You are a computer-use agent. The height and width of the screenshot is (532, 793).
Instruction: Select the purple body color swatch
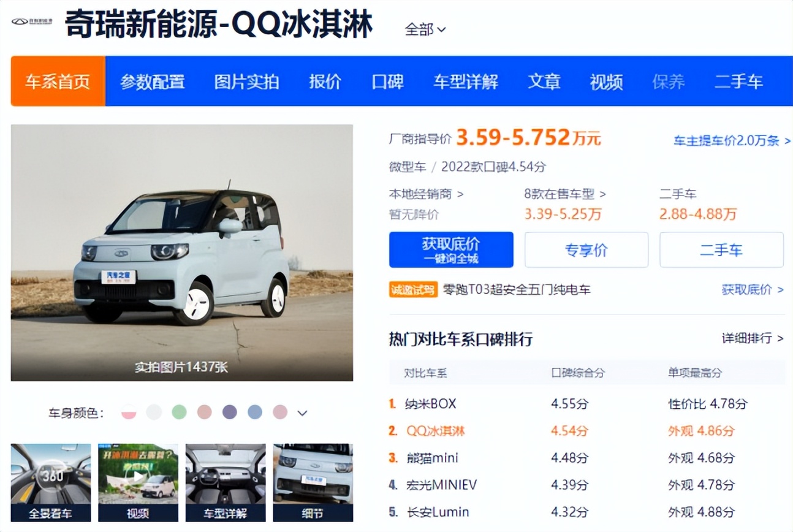point(230,412)
